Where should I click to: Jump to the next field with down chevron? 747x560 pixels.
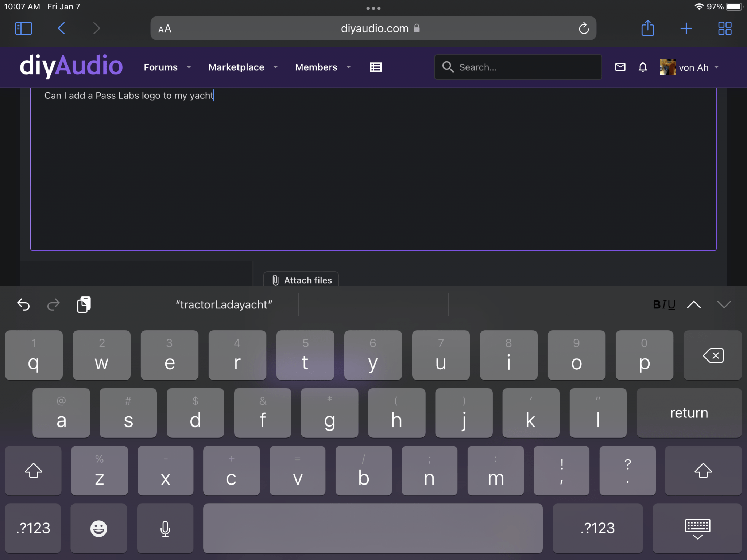(x=724, y=304)
